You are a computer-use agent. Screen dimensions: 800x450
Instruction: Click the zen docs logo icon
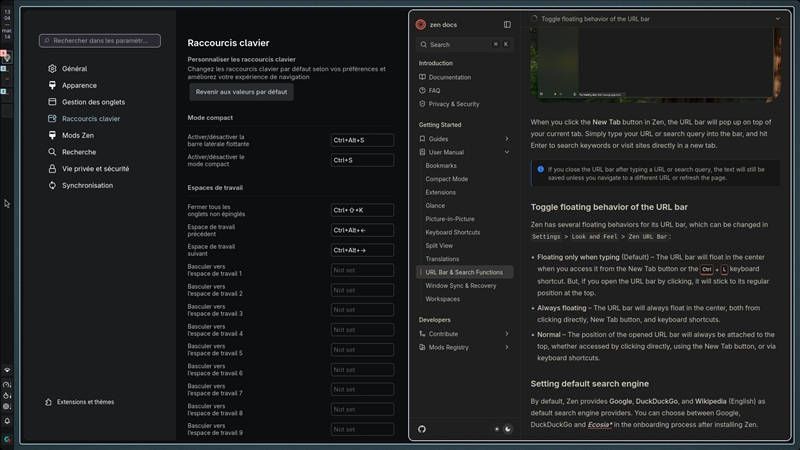click(421, 24)
